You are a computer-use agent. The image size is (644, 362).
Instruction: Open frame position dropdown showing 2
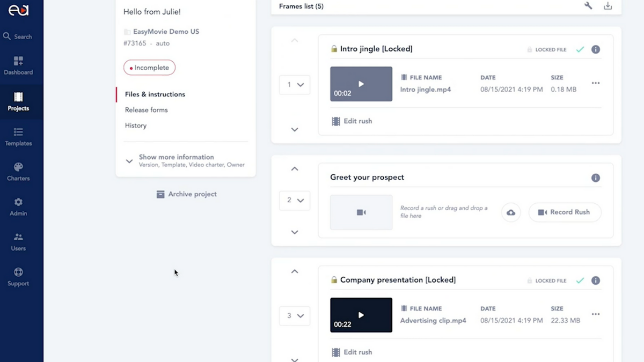click(295, 200)
